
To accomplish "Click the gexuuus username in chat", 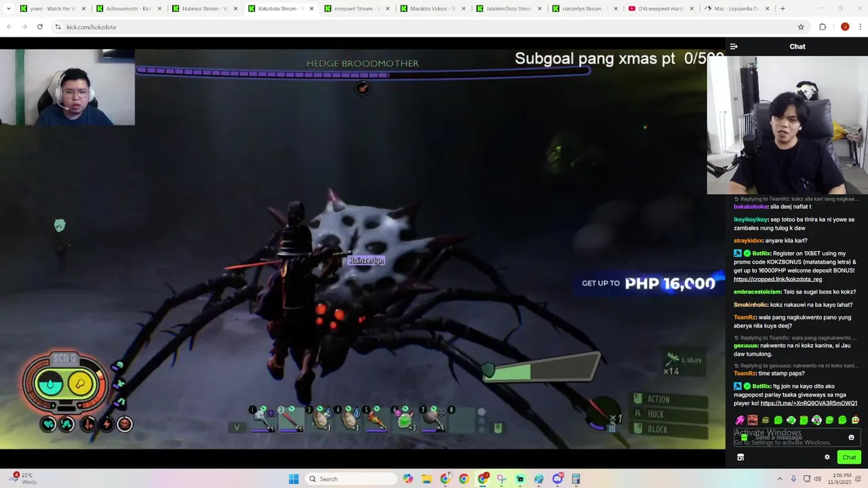I will point(746,346).
